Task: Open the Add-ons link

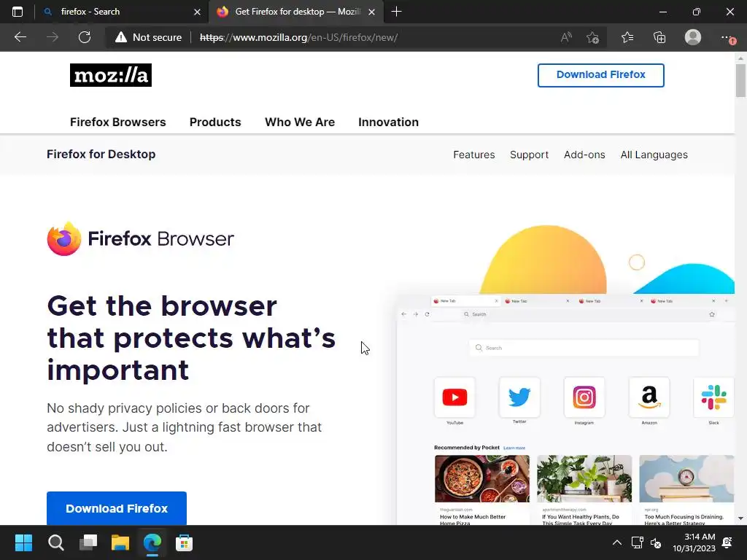Action: (x=584, y=155)
